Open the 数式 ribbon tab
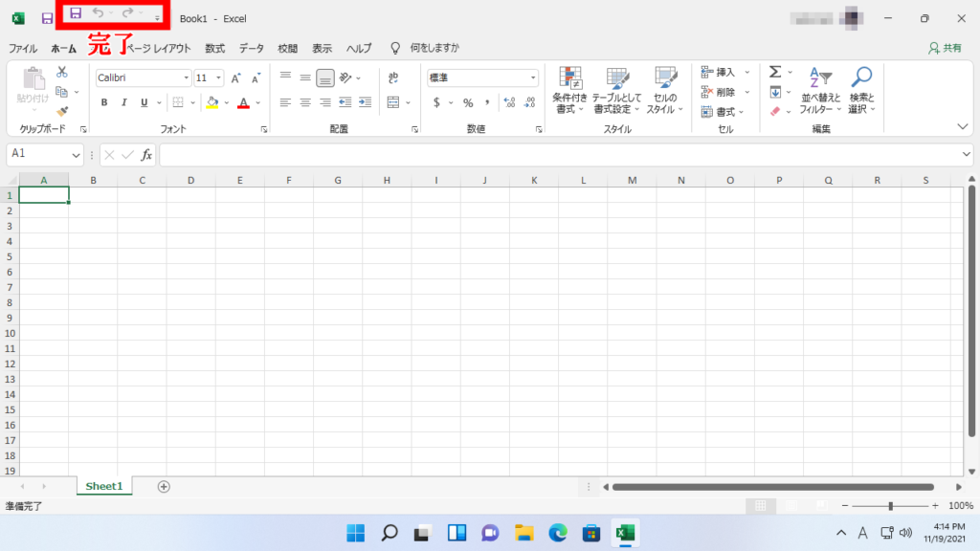The image size is (980, 551). point(214,48)
